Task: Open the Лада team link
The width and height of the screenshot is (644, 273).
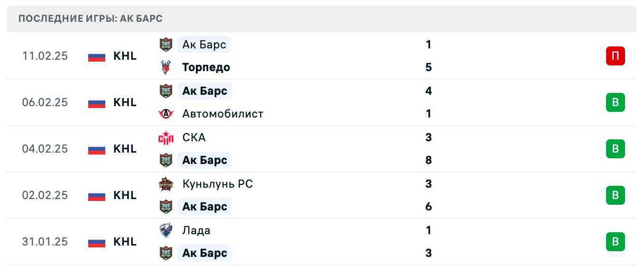Action: (x=196, y=230)
